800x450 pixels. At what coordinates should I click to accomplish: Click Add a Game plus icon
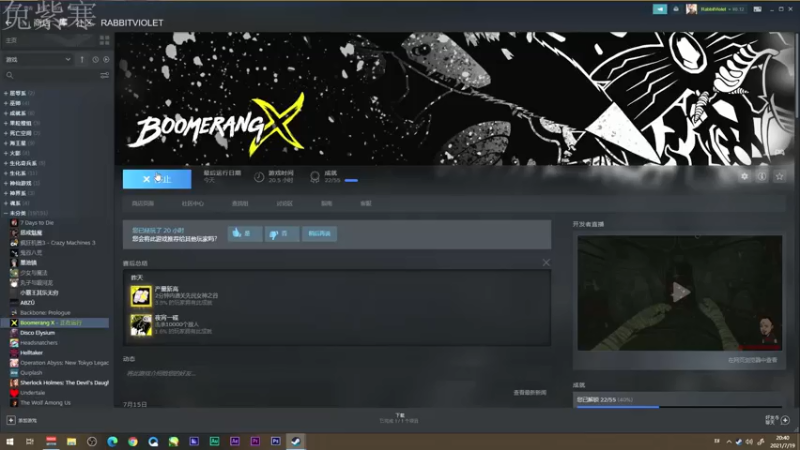[11, 420]
